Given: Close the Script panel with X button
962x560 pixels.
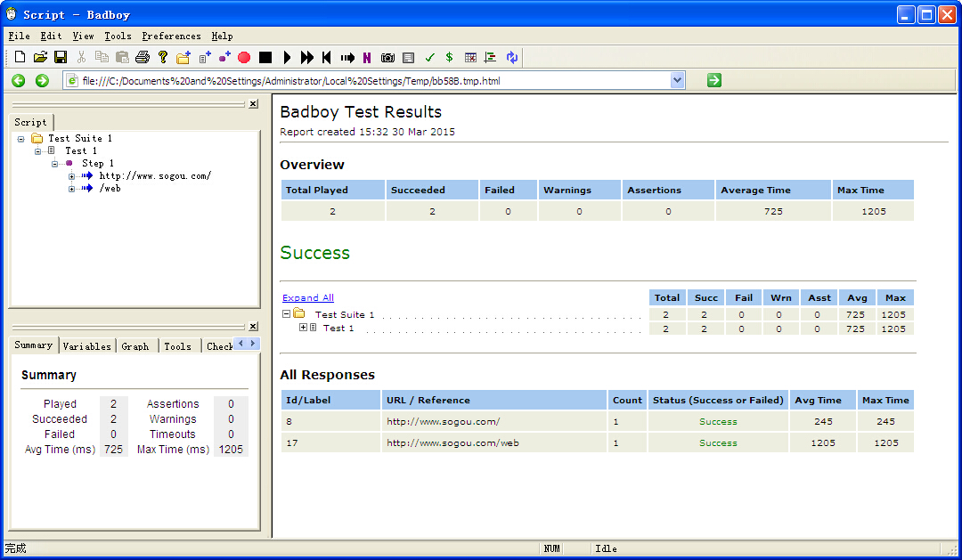Looking at the screenshot, I should (x=253, y=104).
